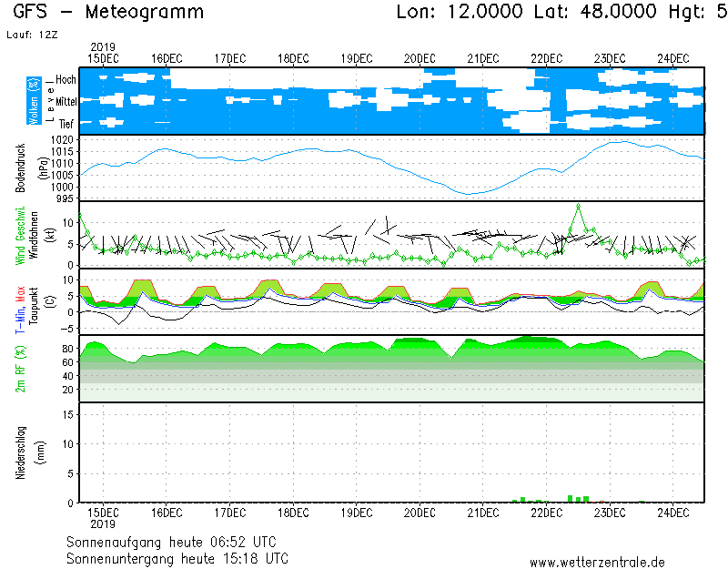
Task: Click the 2019 year below the bottom date axis
Action: (103, 524)
